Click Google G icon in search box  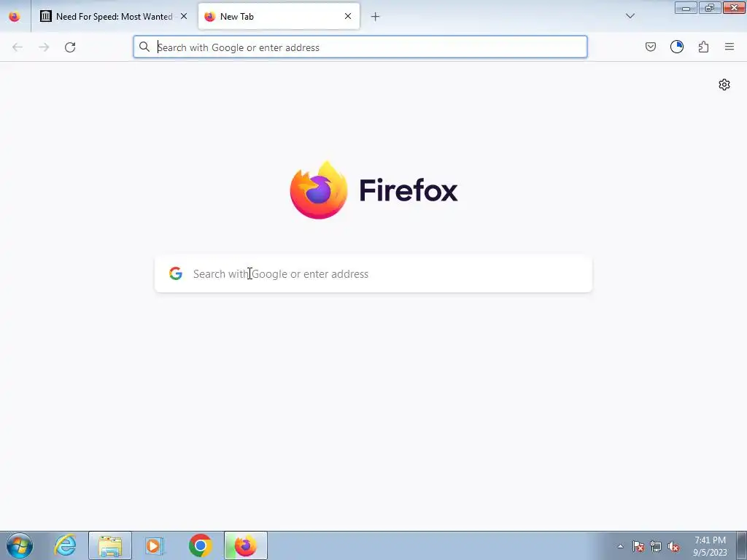point(176,273)
